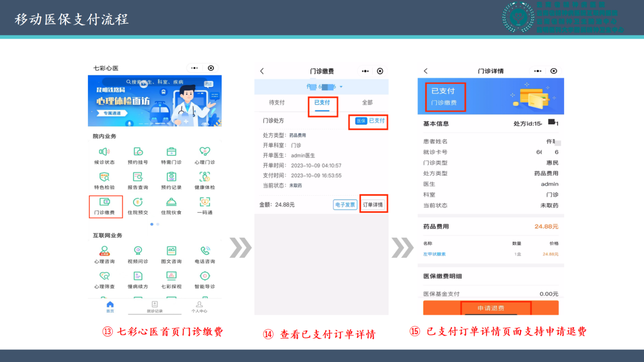The height and width of the screenshot is (362, 644).
Task: Go back from the 门诊详情 page
Action: 425,71
